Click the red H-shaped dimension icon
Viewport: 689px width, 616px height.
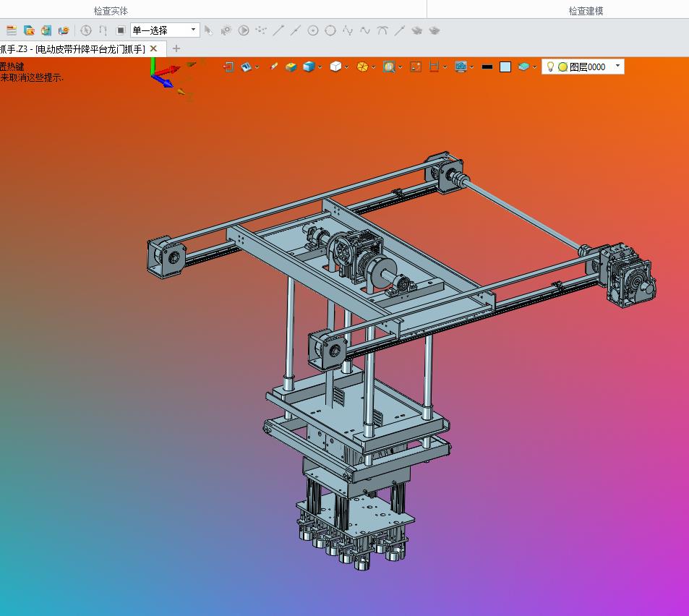434,67
